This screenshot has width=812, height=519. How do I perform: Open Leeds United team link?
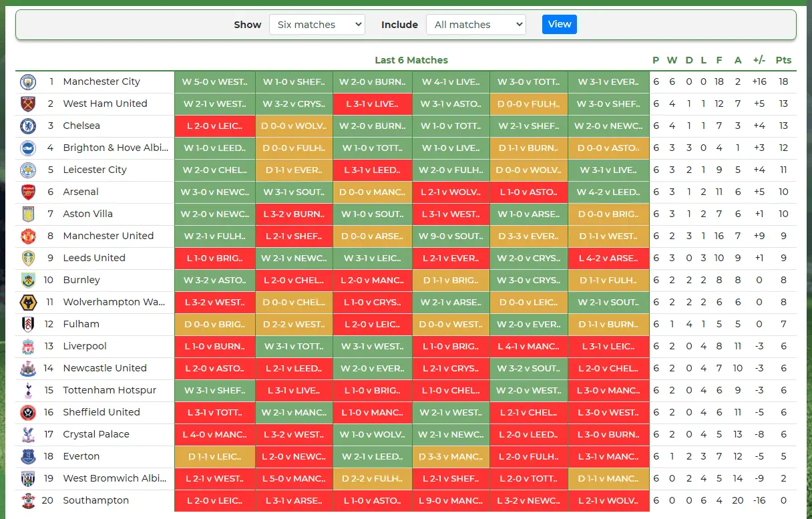[94, 258]
